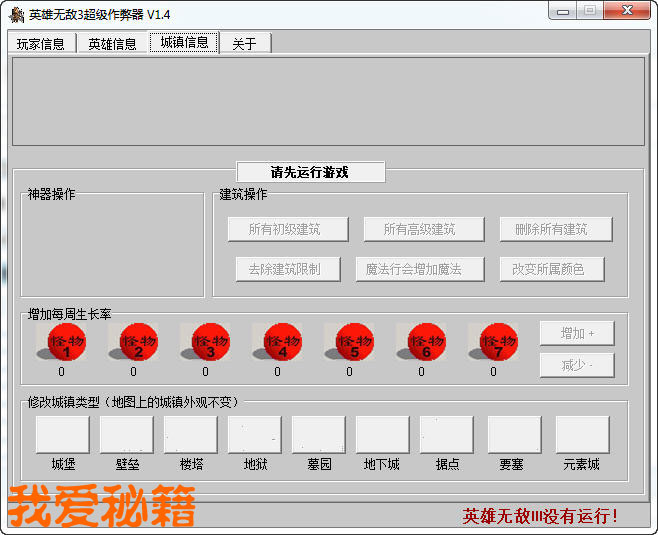Select monster icon number 3
Image resolution: width=658 pixels, height=535 pixels.
coord(207,341)
